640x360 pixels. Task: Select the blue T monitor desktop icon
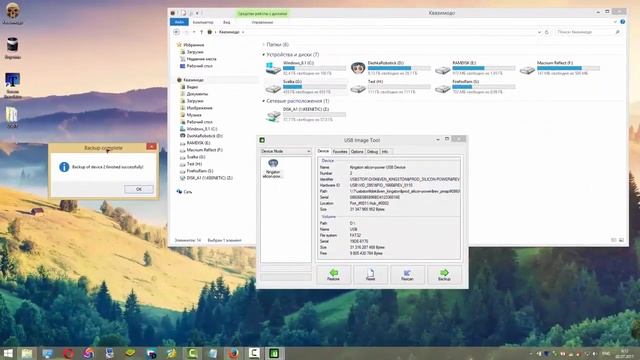(12, 85)
